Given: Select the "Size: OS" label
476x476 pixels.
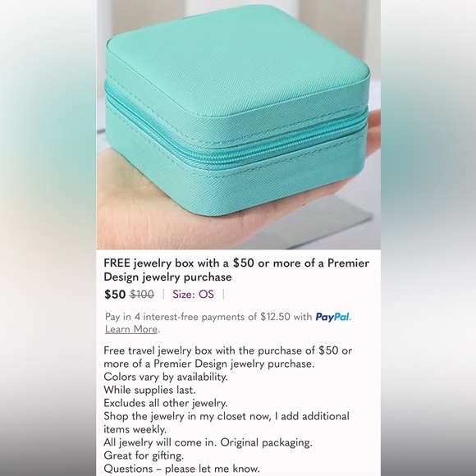Looking at the screenshot, I should [193, 294].
